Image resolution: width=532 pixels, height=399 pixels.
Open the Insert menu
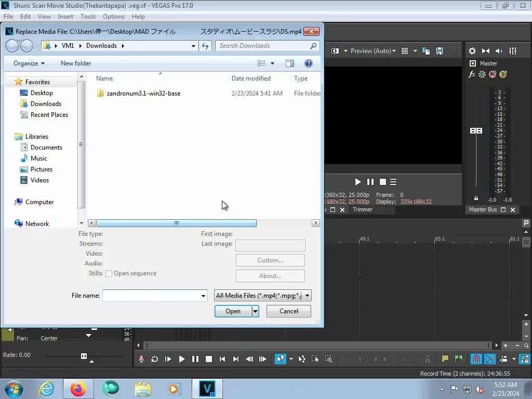click(x=65, y=17)
